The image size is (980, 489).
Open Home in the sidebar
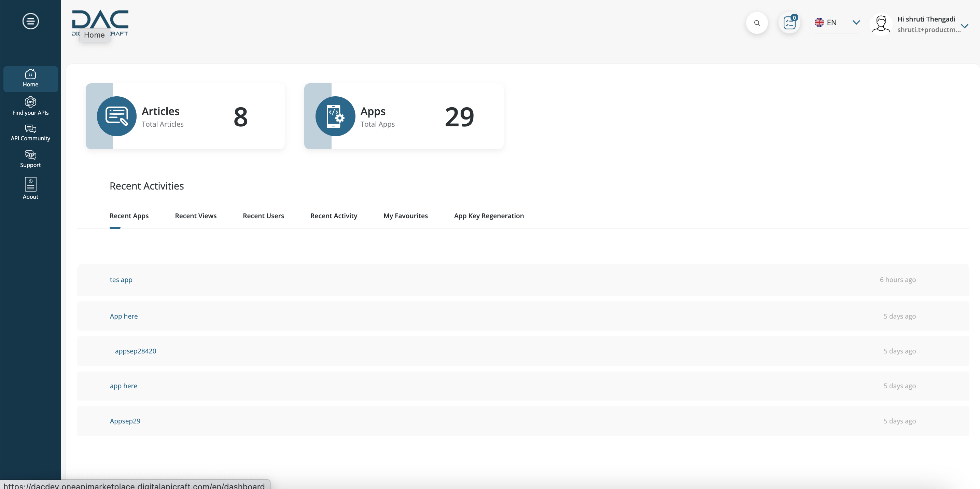point(30,79)
